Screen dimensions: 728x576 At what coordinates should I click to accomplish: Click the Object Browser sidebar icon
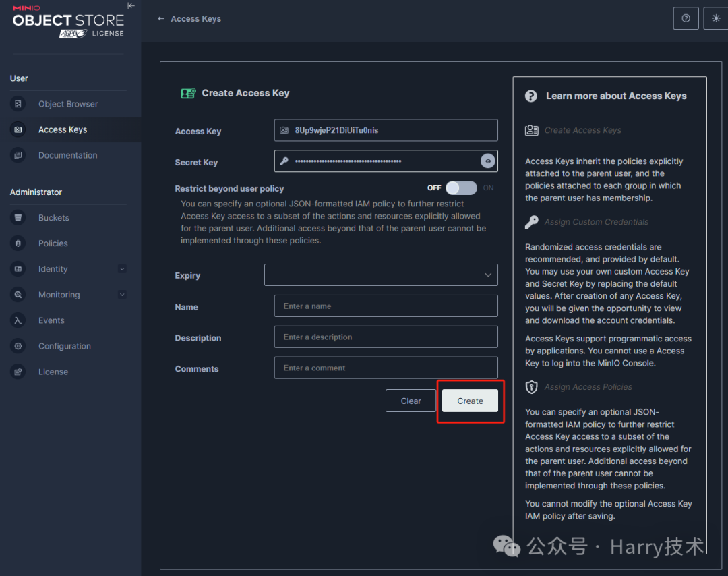click(18, 104)
